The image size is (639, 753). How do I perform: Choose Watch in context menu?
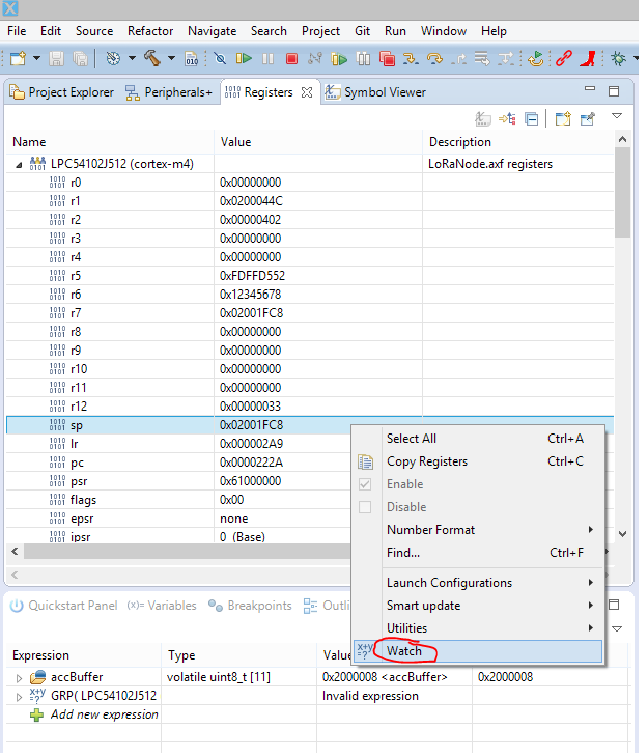tap(478, 651)
